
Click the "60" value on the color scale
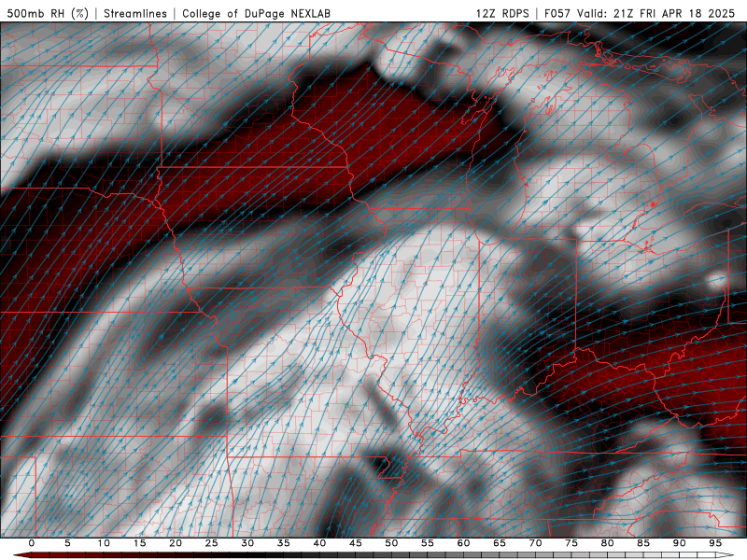(x=463, y=543)
